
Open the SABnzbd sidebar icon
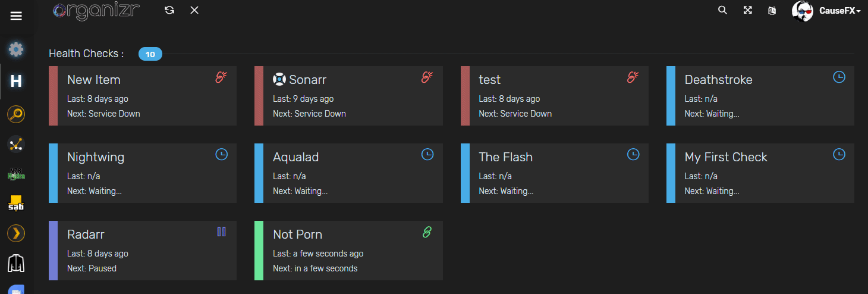tap(16, 203)
